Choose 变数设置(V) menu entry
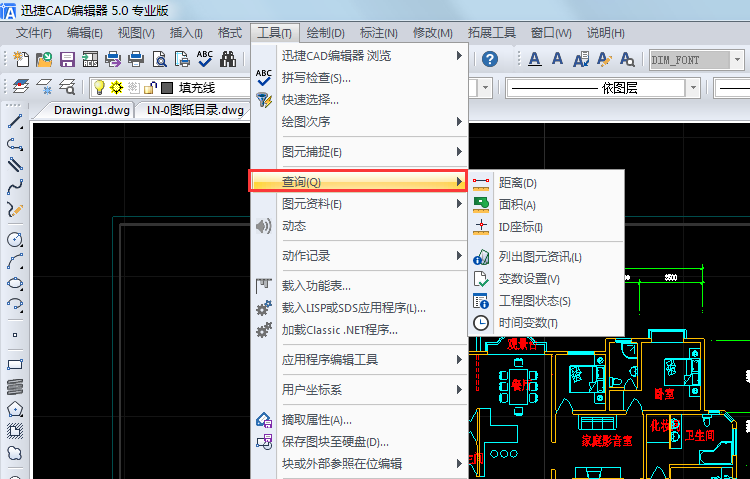 click(546, 279)
